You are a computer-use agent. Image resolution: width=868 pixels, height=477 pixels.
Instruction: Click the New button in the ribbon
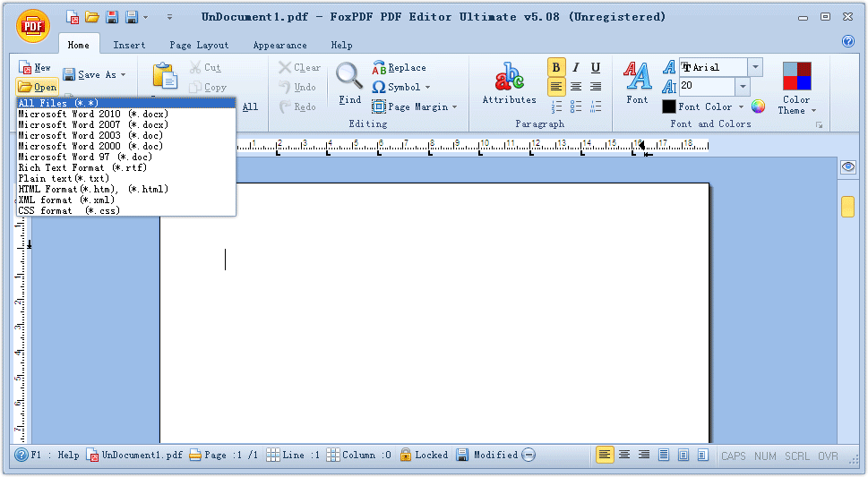35,67
